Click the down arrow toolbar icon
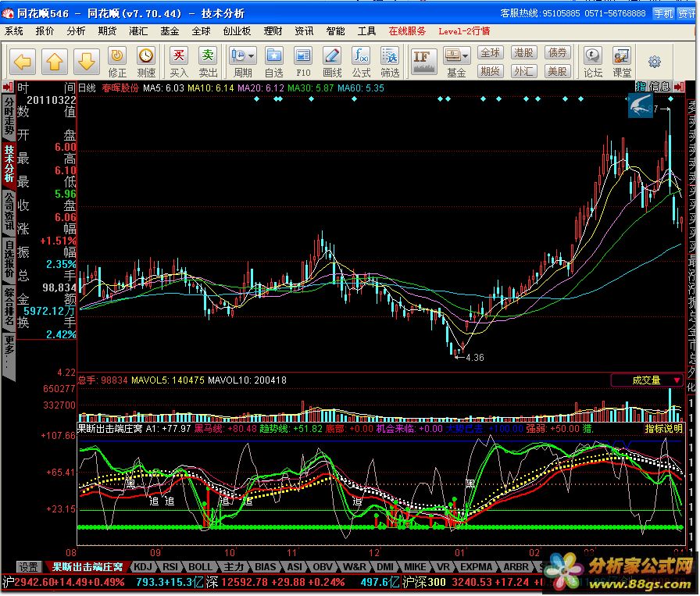 coord(86,62)
